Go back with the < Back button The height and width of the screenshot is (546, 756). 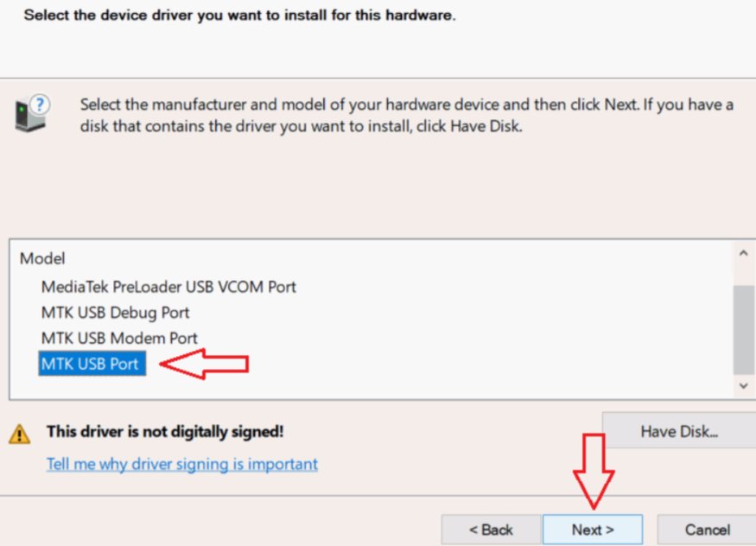[x=491, y=530]
